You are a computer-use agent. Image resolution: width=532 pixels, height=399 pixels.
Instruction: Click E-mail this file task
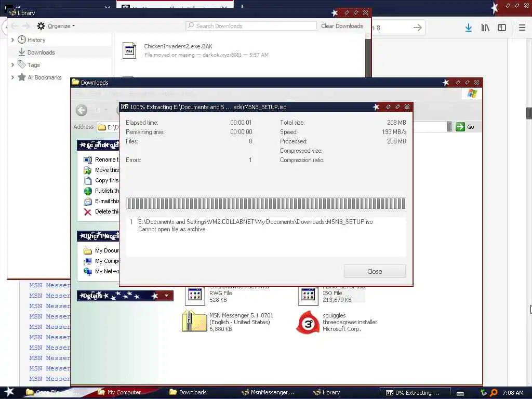click(107, 201)
